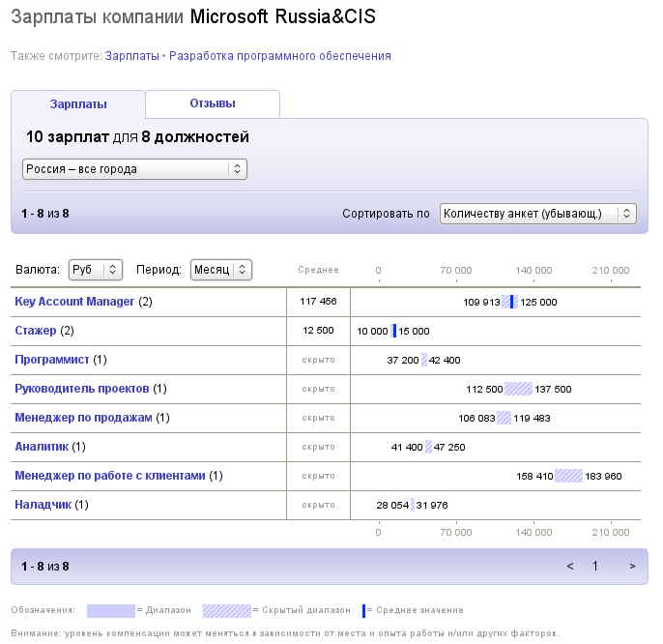Open the Отзывы tab
Image resolution: width=663 pixels, height=644 pixels.
213,103
